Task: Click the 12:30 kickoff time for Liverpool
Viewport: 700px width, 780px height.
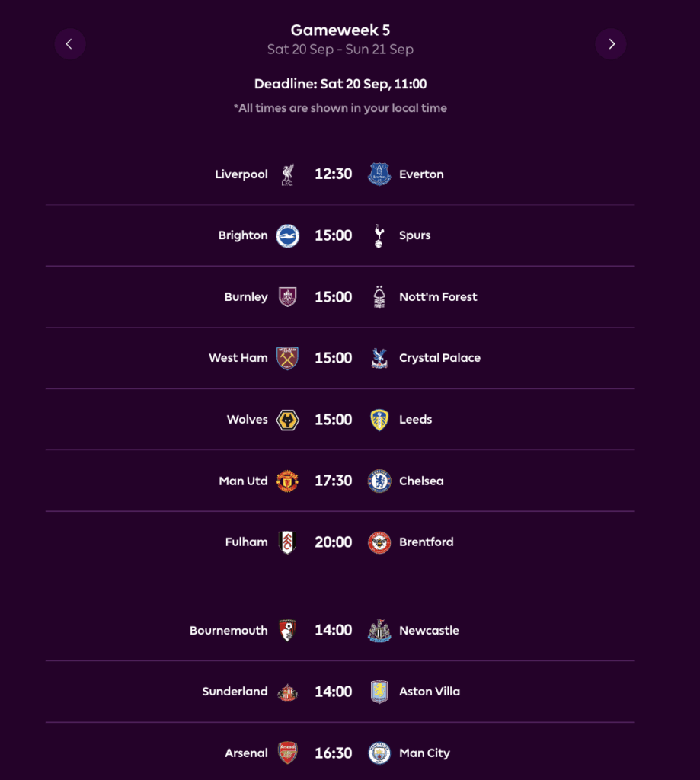Action: tap(333, 174)
